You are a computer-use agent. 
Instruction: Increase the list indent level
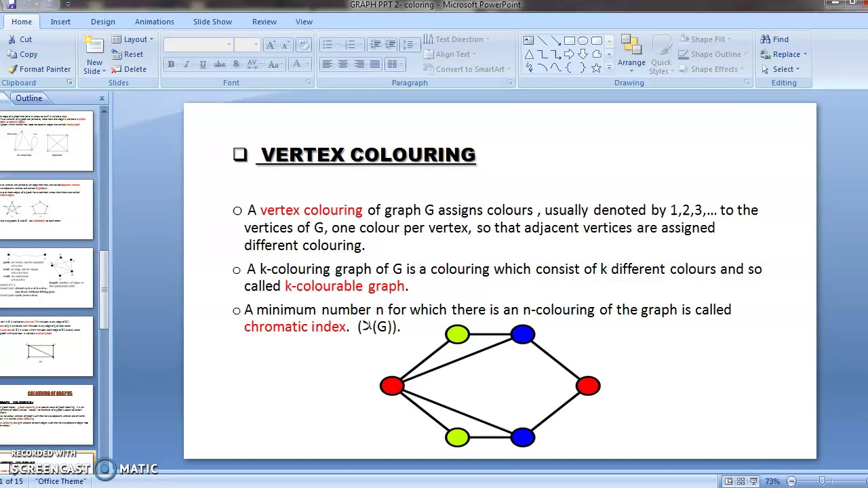391,45
